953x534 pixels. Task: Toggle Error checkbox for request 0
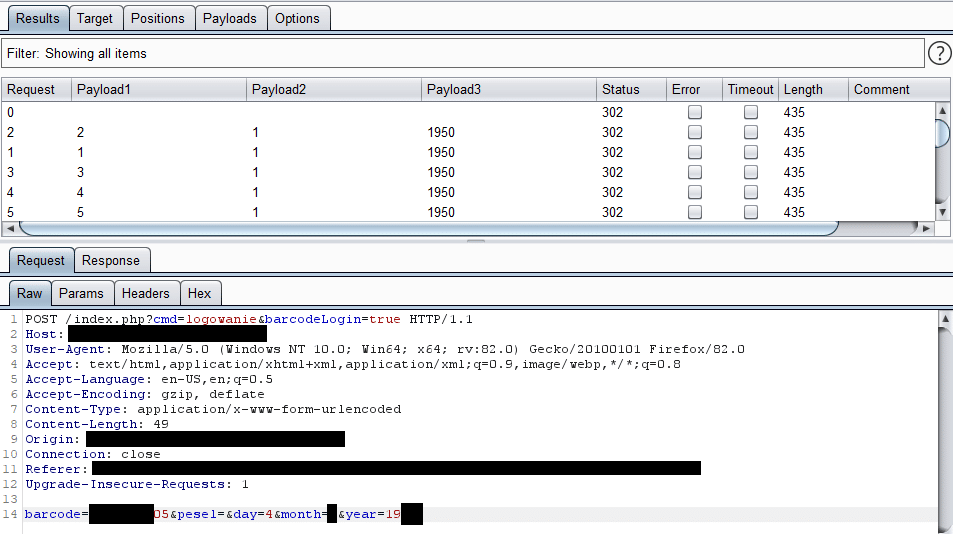coord(695,112)
